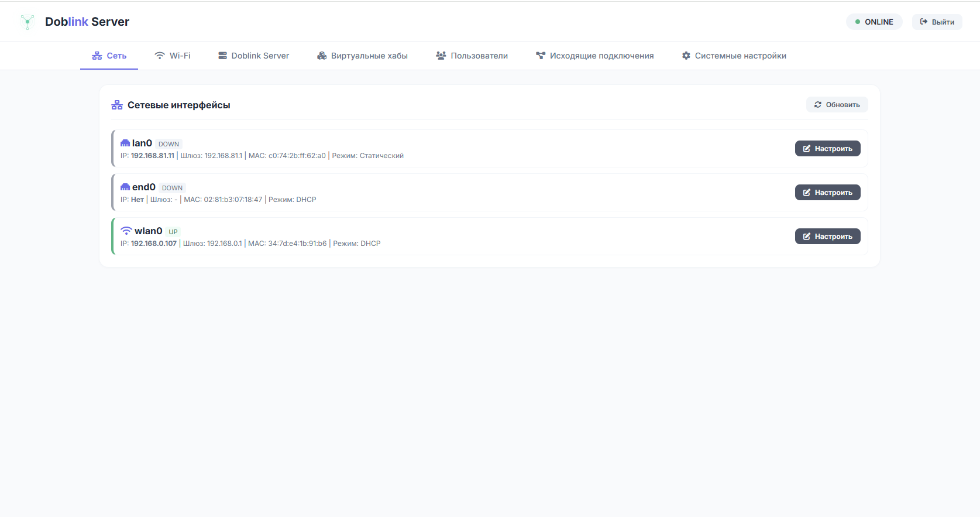This screenshot has width=980, height=517.
Task: Click the refresh icon in Обновить button
Action: (818, 105)
